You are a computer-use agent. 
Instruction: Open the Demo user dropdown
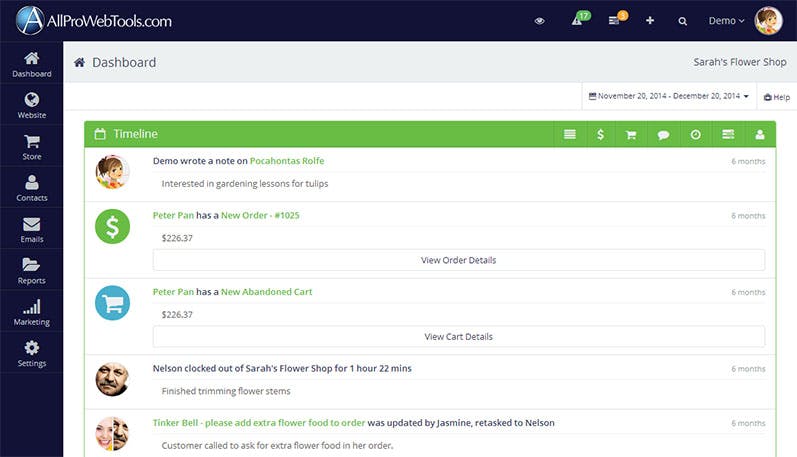click(x=726, y=21)
